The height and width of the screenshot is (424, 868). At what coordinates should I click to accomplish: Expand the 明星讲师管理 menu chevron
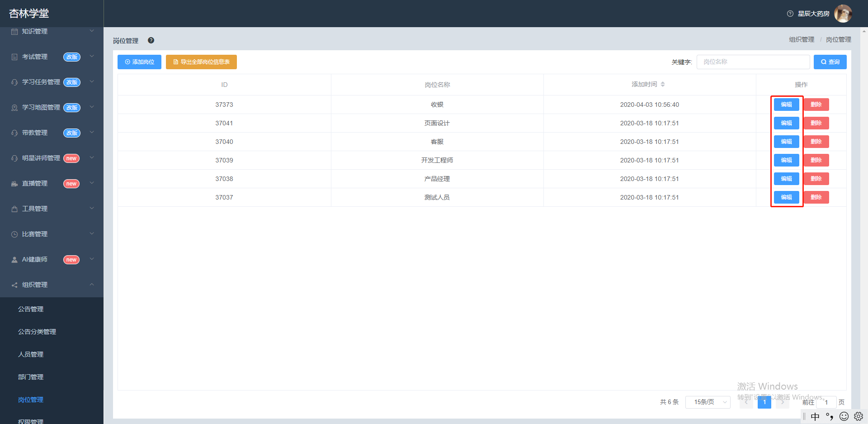[92, 158]
